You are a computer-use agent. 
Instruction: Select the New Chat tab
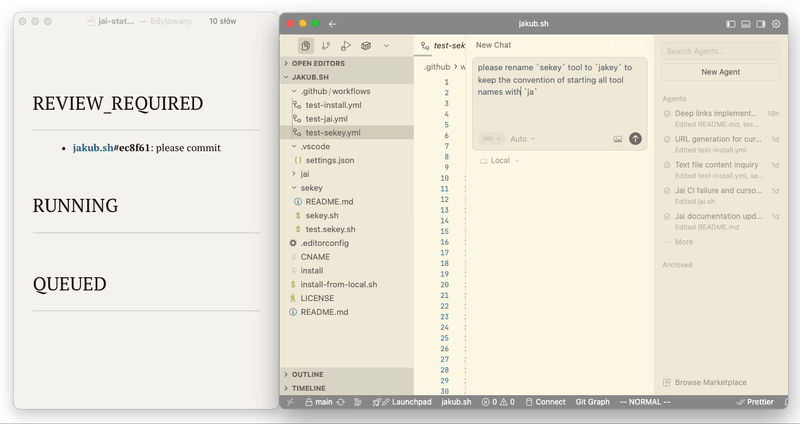[x=493, y=45]
